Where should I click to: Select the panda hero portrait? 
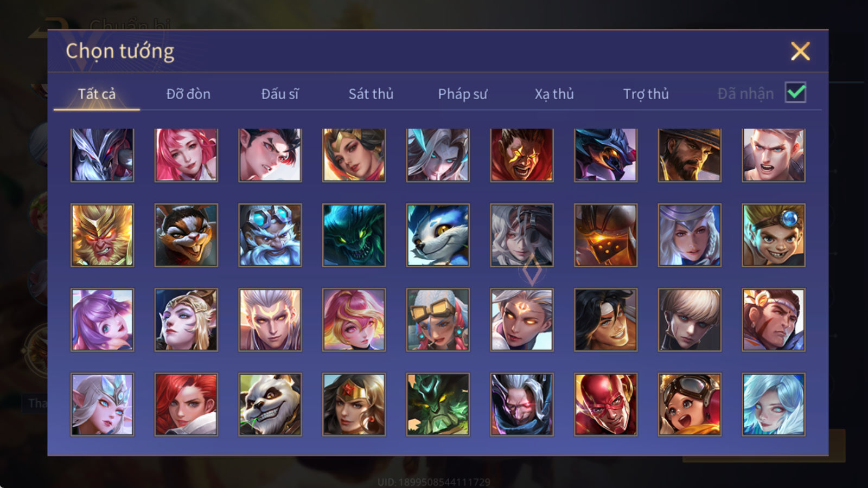(270, 404)
